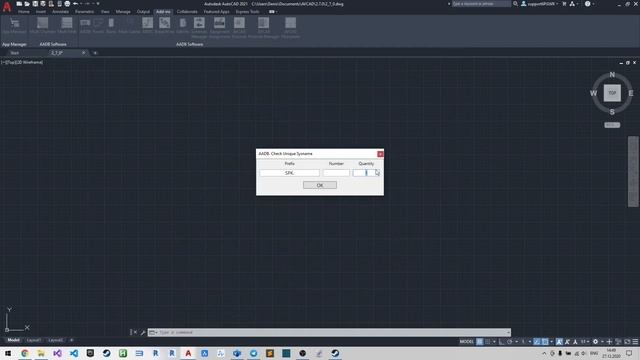Image resolution: width=640 pixels, height=360 pixels.
Task: Add a new drawing tab with plus
Action: (x=95, y=53)
